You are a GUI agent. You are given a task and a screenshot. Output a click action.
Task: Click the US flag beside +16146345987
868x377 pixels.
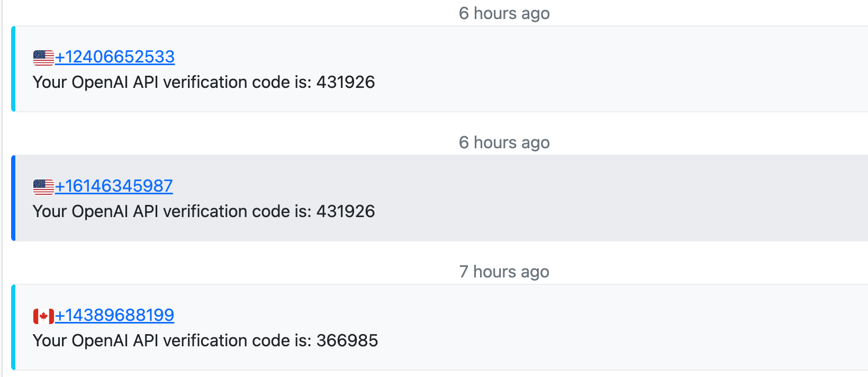coord(43,186)
